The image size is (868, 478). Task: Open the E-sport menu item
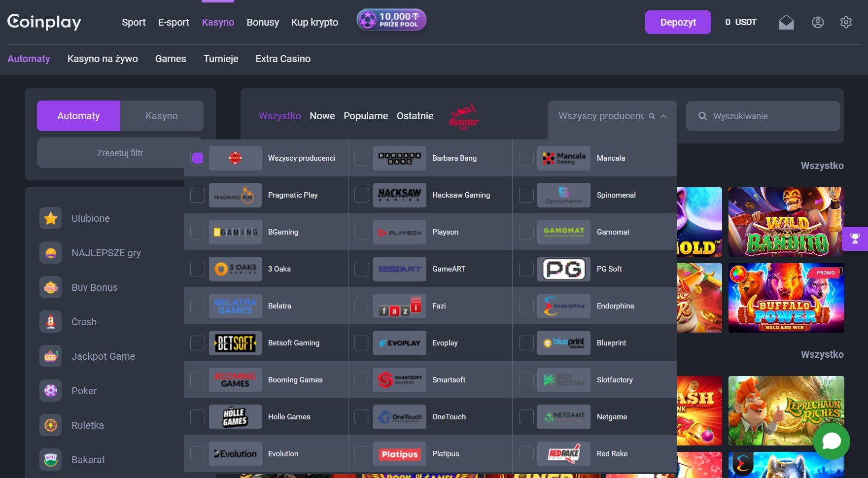coord(174,22)
